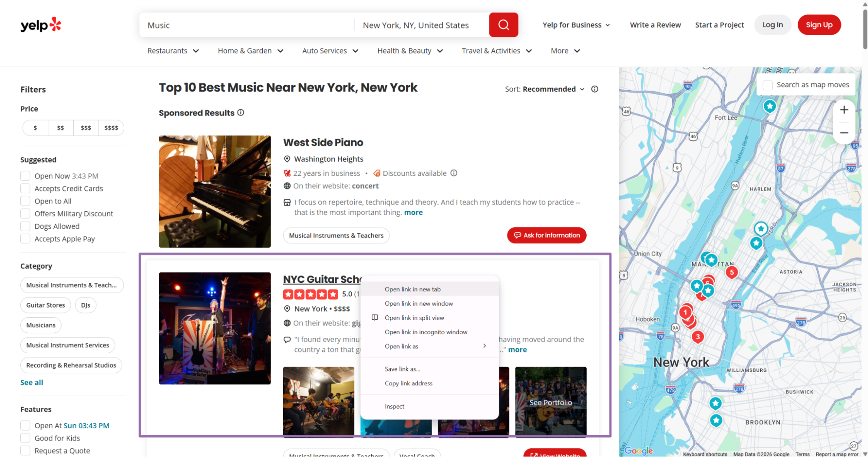868x457 pixels.
Task: Zoom in on the map
Action: (844, 110)
